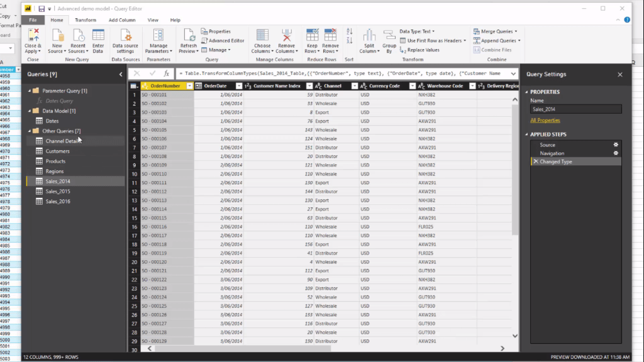Click the Enter Data icon
This screenshot has height=362, width=644.
pyautogui.click(x=98, y=36)
